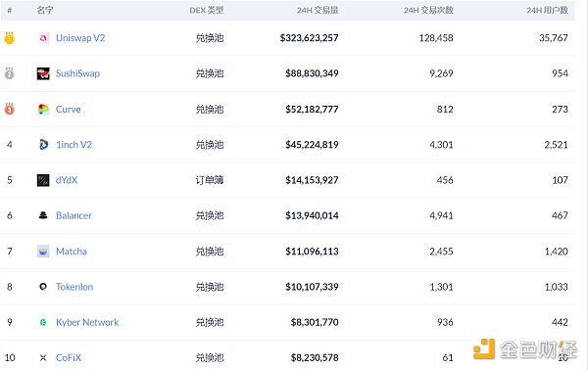Sort by DEX 类型 column header
The width and height of the screenshot is (588, 370).
(207, 10)
